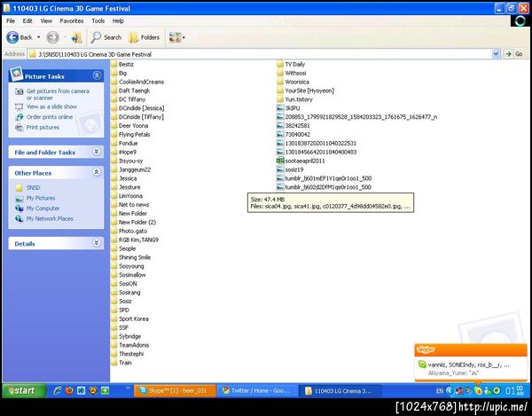Select the TeamAdonis folder icon
532x416 pixels.
pos(113,345)
